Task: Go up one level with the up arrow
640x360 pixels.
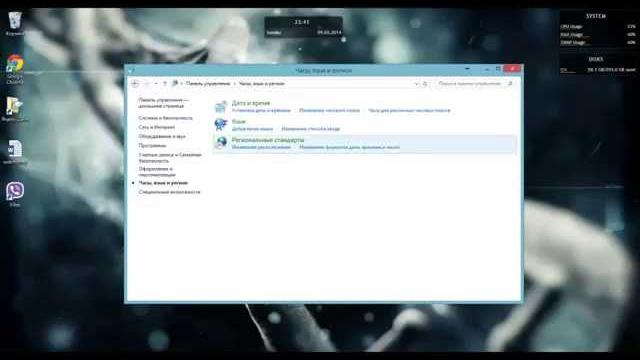Action: point(165,84)
